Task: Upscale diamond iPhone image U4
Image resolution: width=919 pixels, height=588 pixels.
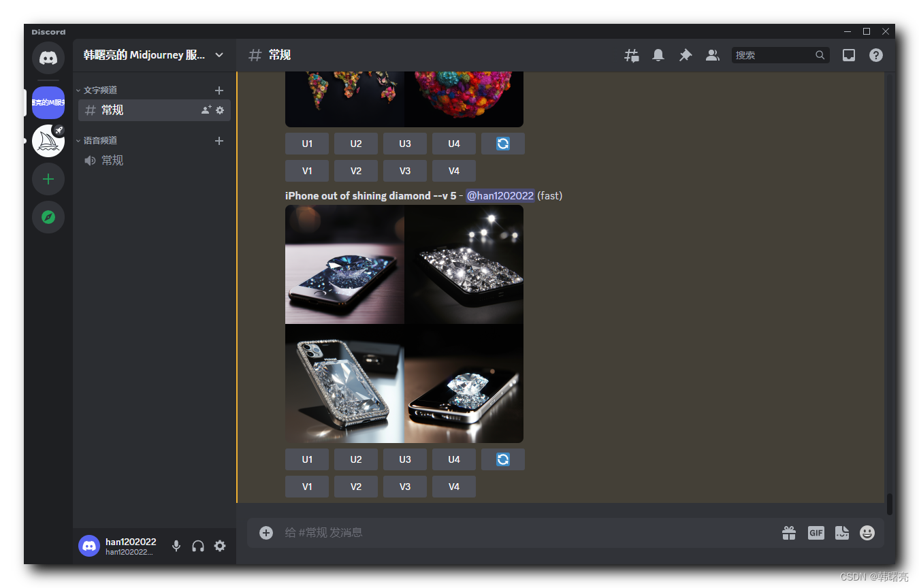Action: 454,459
